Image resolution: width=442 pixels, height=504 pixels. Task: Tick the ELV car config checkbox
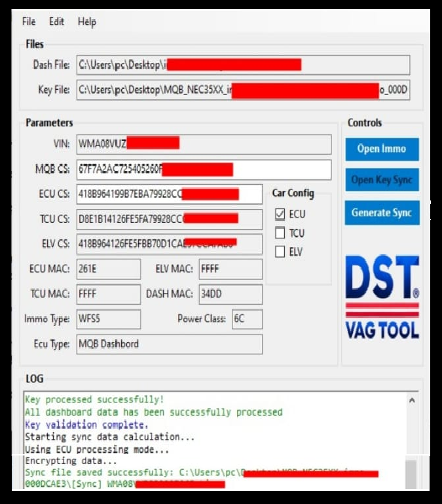click(280, 252)
